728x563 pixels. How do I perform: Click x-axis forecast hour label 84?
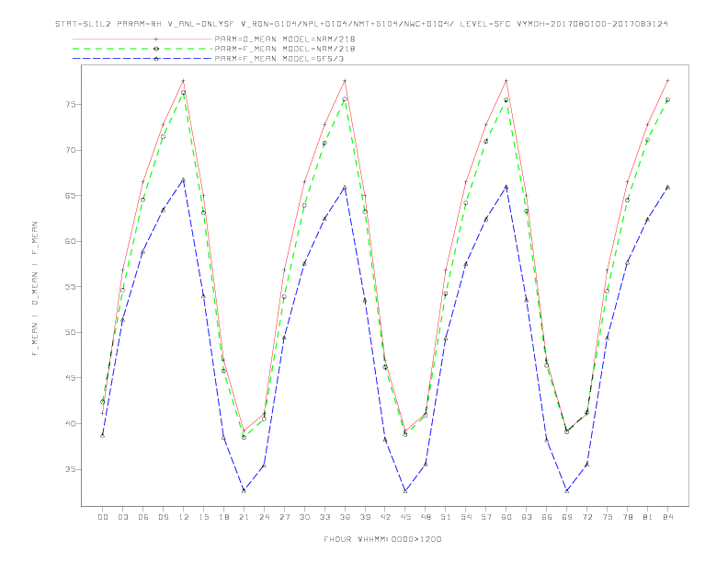pos(667,517)
